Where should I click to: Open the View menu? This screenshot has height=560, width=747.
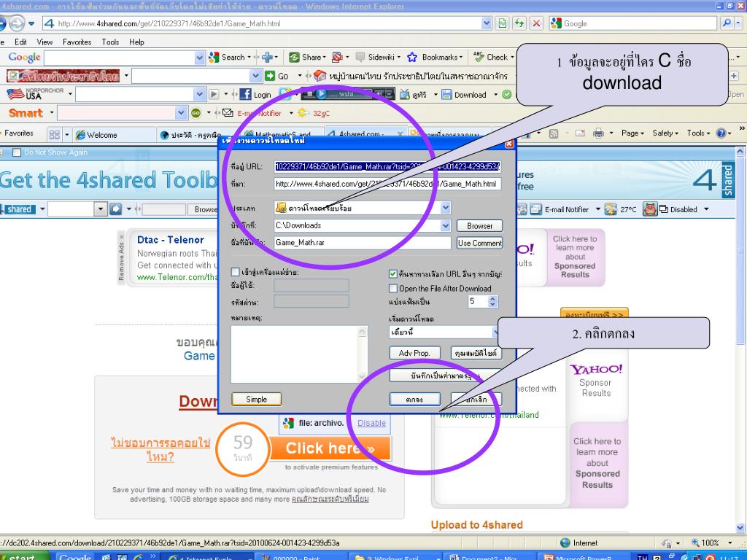point(44,42)
